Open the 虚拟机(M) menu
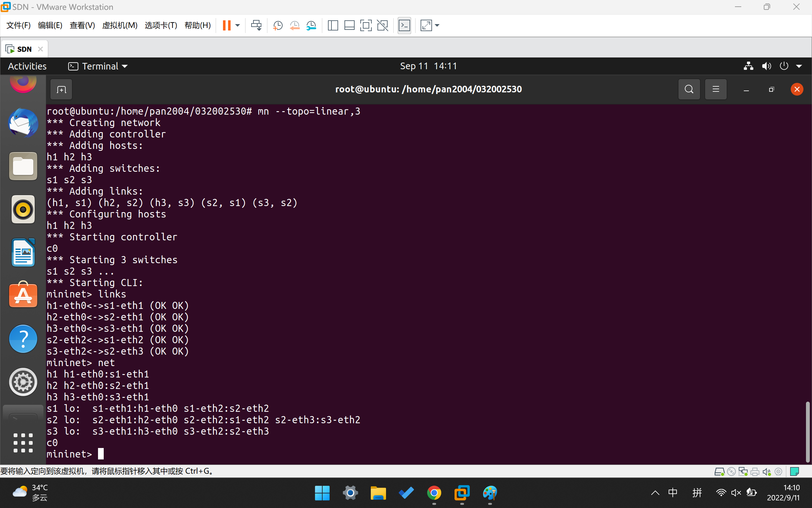Screen dimensions: 812x508 click(x=120, y=25)
